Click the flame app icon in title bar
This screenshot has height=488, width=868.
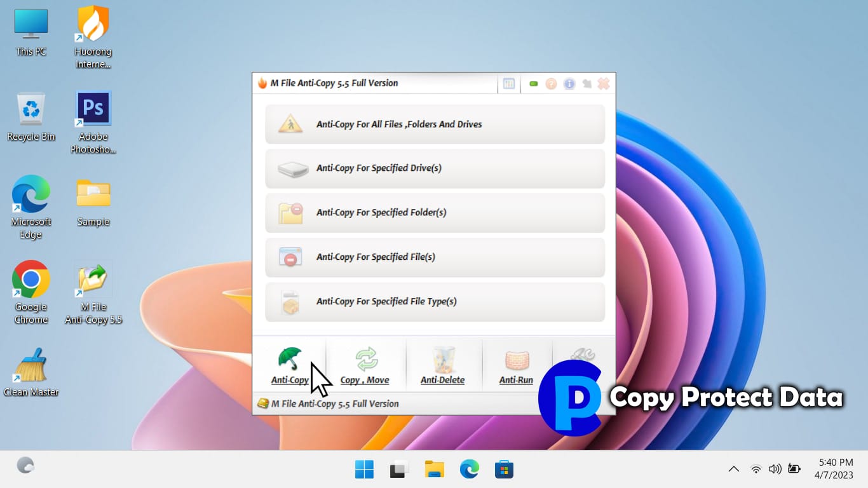click(262, 83)
